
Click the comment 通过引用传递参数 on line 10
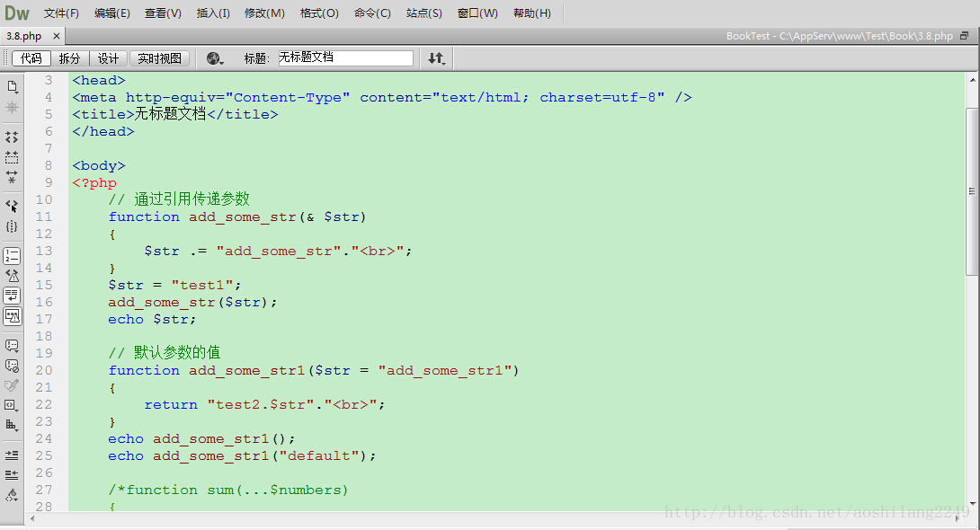tap(192, 199)
